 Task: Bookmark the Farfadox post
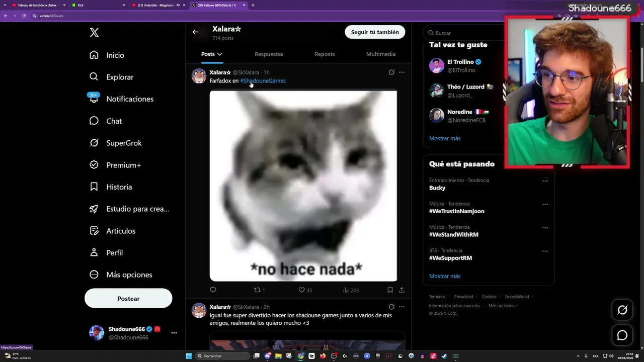pos(390,290)
